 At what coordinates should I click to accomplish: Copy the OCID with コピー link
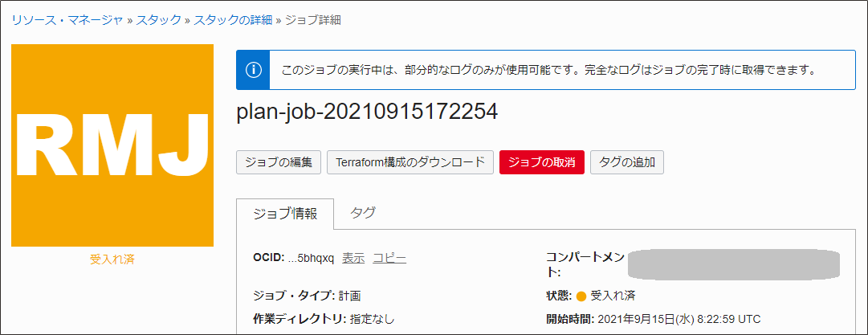389,258
